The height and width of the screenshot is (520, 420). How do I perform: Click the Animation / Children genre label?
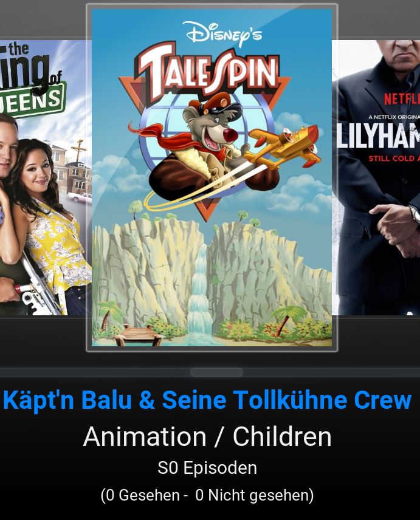(x=207, y=437)
